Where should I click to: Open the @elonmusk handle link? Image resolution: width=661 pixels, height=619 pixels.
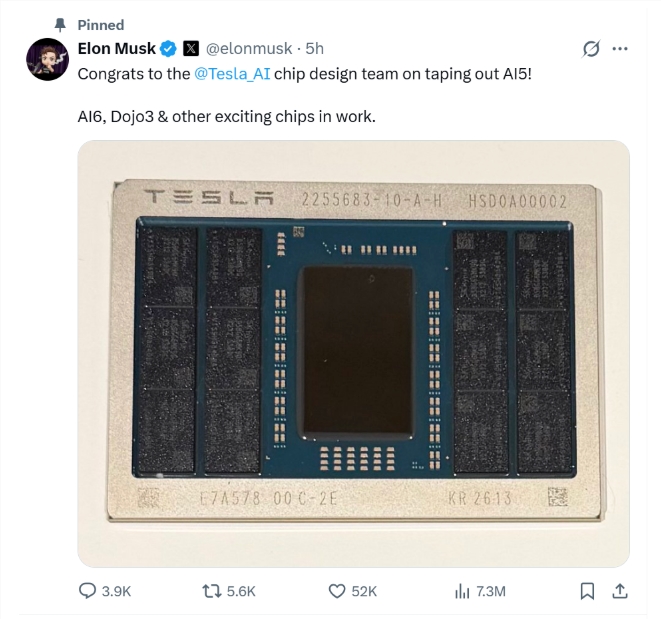[x=250, y=48]
